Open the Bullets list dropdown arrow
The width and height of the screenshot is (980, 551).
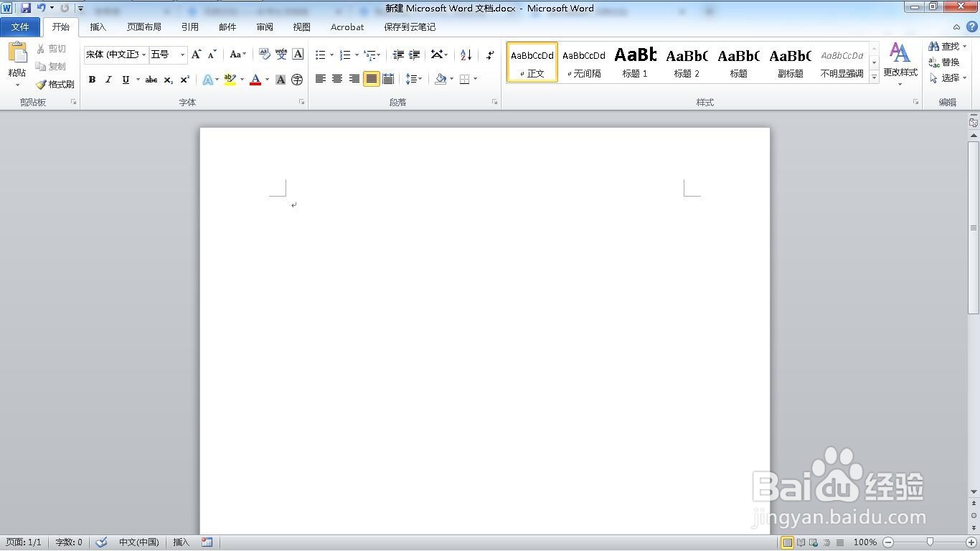coord(331,55)
